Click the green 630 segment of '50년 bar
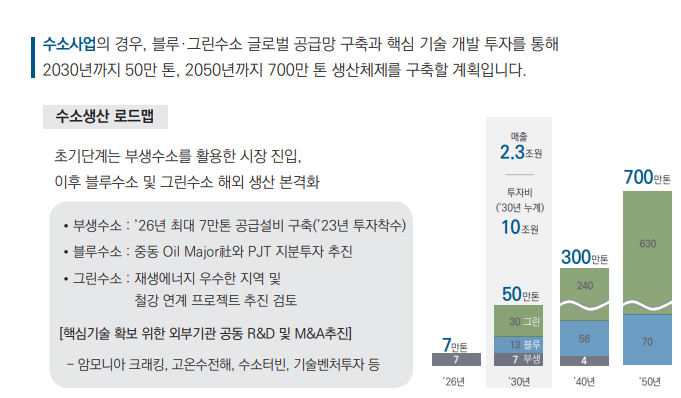This screenshot has height=398, width=681. pyautogui.click(x=647, y=248)
